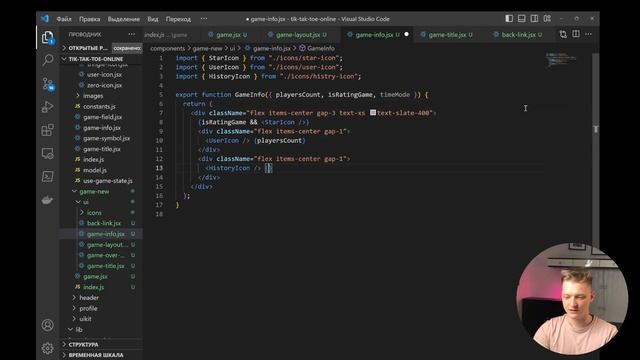Image resolution: width=640 pixels, height=360 pixels.
Task: Open model.js in file tree
Action: 95,170
